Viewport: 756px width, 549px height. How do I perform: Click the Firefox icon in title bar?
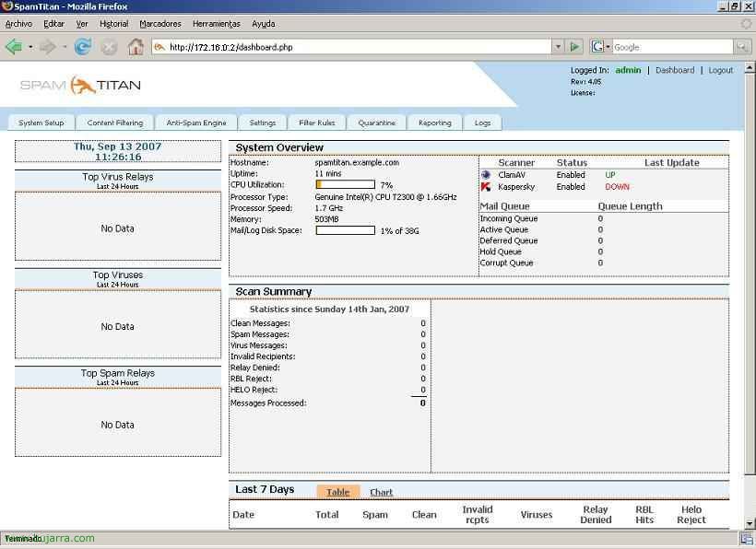[x=6, y=6]
